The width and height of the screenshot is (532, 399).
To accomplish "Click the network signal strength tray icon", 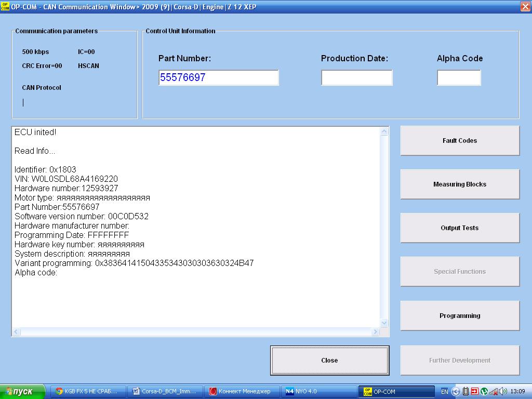I will tap(494, 392).
